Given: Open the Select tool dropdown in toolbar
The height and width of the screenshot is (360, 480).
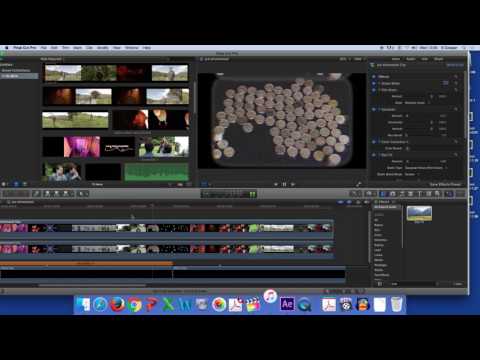Looking at the screenshot, I should (x=82, y=193).
